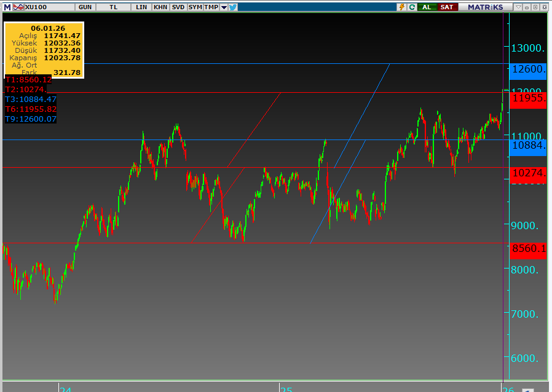Maximize the chart window
The height and width of the screenshot is (392, 552).
535,7
